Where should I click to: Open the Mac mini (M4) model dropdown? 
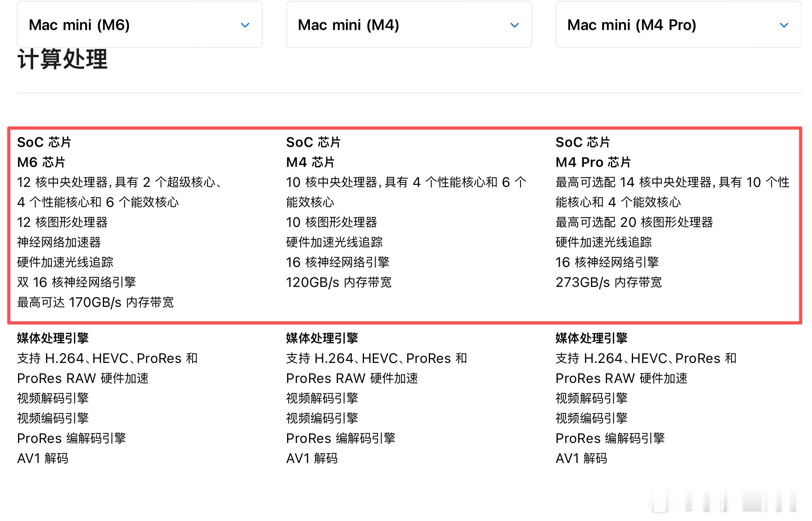coord(409,25)
